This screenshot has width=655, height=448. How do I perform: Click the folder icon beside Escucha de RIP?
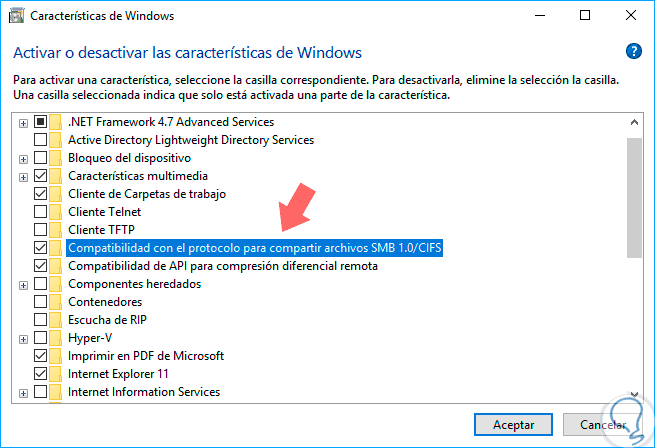(57, 320)
